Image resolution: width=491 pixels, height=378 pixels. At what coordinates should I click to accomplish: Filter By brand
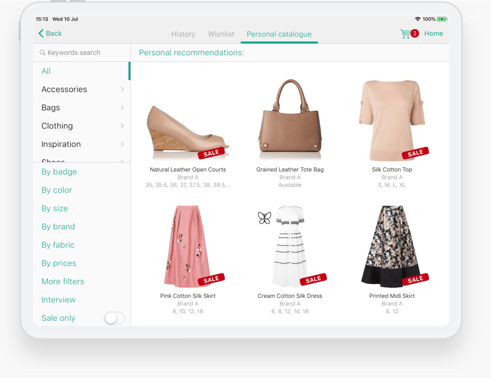point(58,227)
